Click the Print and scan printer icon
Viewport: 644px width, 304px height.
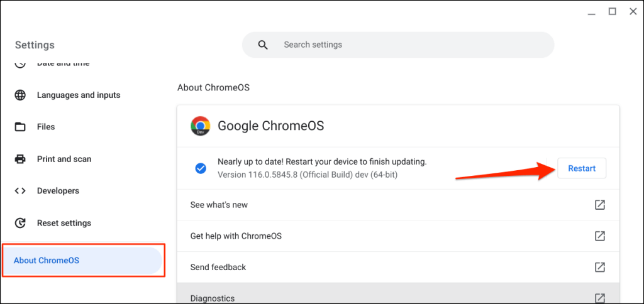20,159
